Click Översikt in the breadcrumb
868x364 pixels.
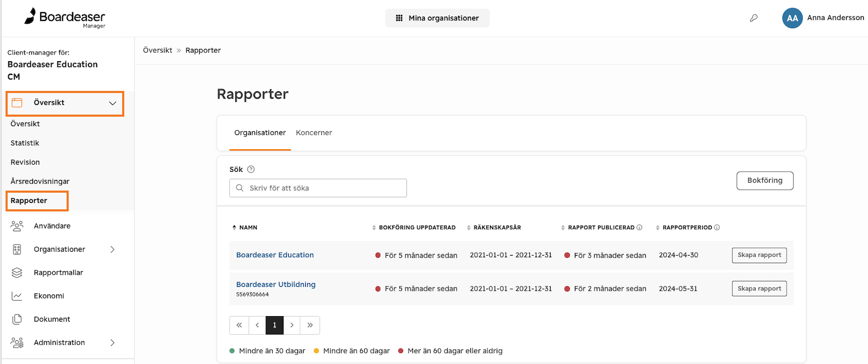coord(157,50)
